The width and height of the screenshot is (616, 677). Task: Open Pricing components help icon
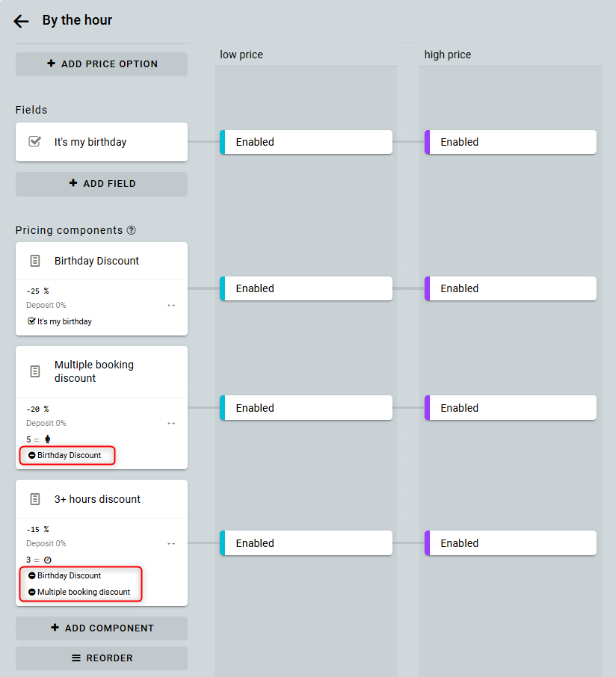click(132, 230)
